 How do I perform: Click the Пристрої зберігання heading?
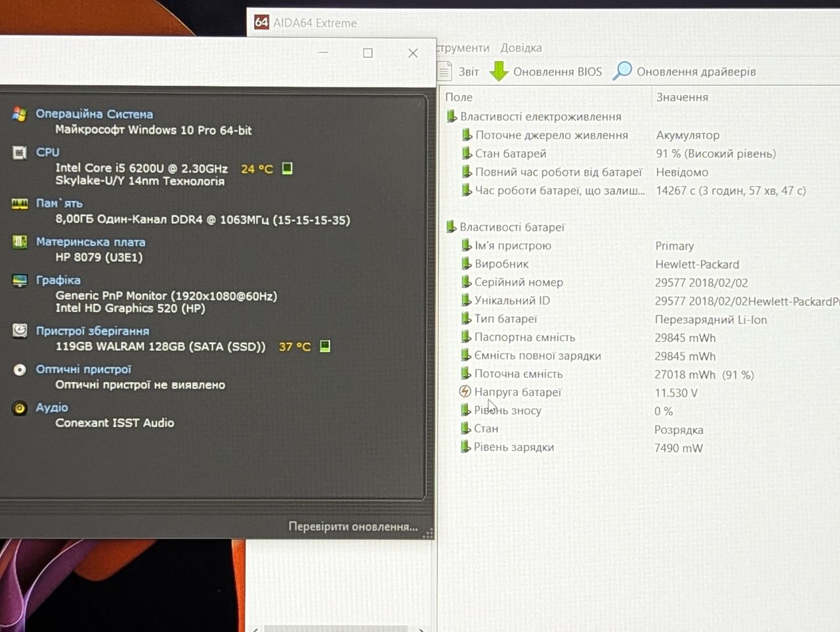(x=93, y=331)
